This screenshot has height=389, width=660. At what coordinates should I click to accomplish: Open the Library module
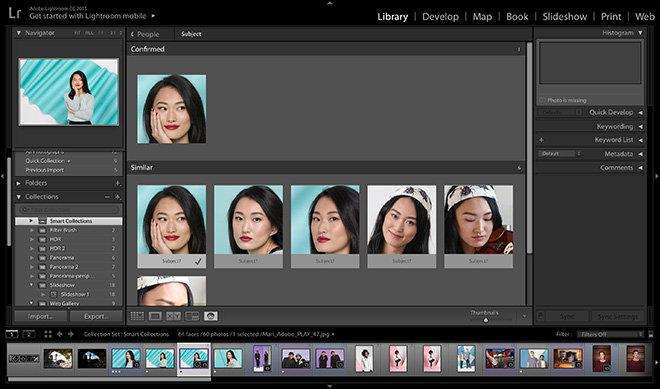392,16
